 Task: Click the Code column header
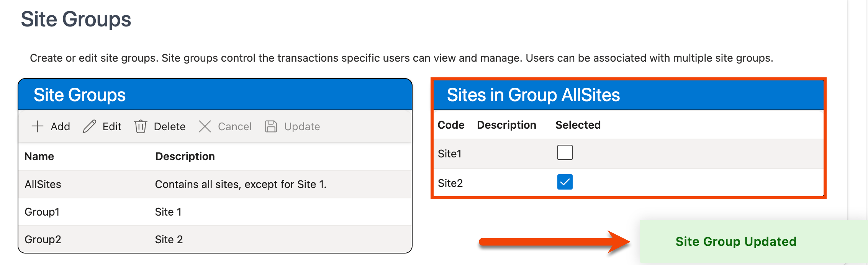[451, 125]
